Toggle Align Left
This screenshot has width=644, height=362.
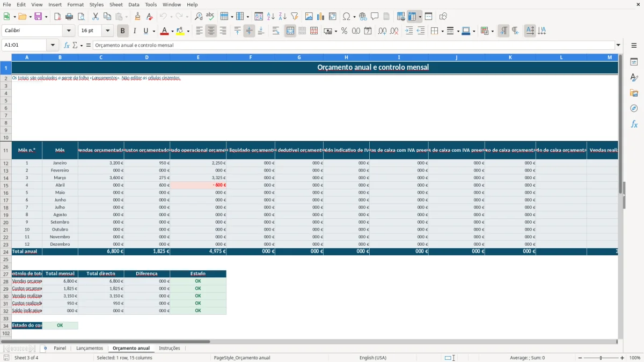coord(199,31)
